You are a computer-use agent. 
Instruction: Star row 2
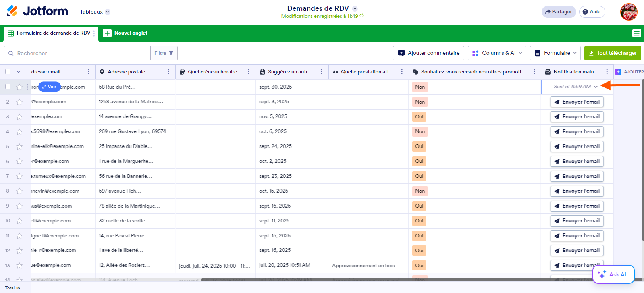point(19,102)
